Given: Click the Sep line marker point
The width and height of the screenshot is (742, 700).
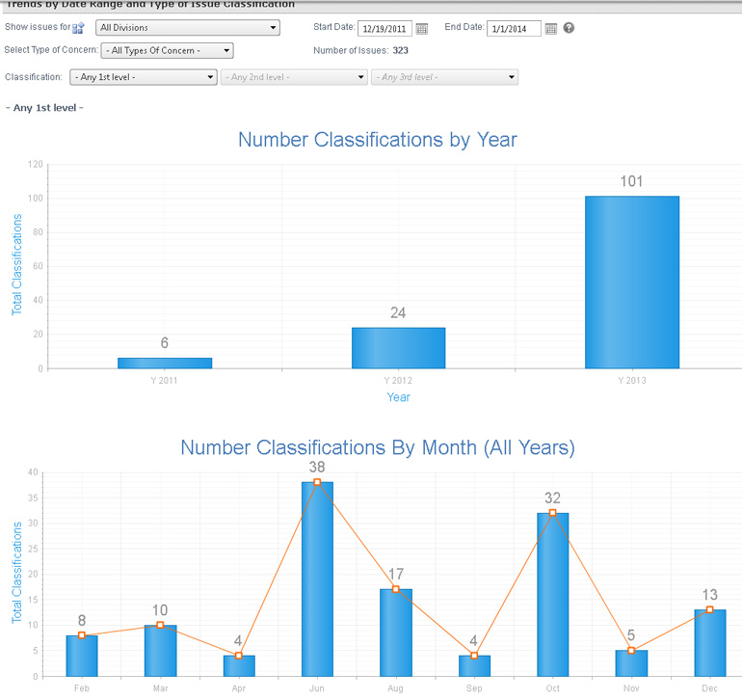Looking at the screenshot, I should (474, 656).
